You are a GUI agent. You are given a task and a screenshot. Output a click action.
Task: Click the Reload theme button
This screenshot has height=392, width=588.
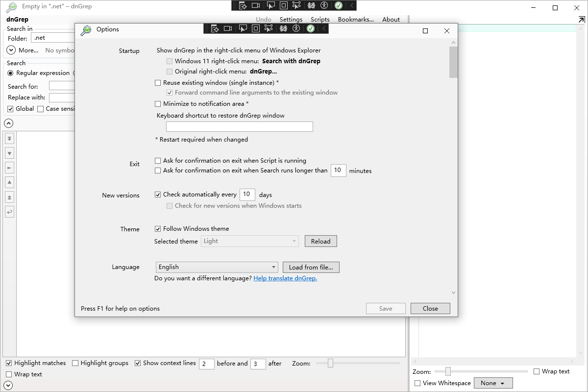321,241
